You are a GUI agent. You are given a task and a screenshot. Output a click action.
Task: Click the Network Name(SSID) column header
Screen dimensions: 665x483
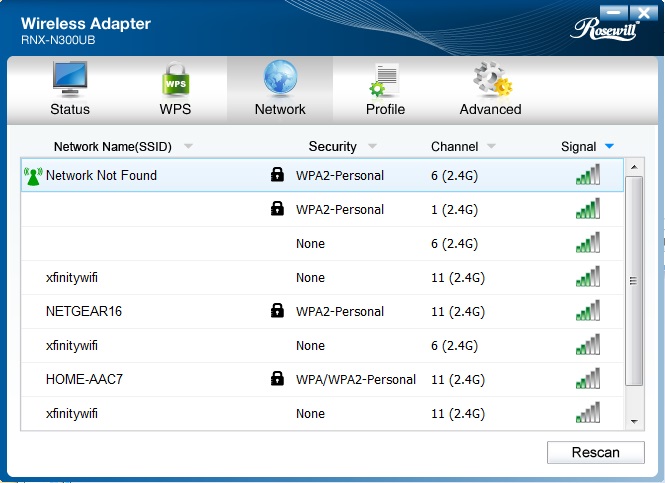(x=112, y=147)
